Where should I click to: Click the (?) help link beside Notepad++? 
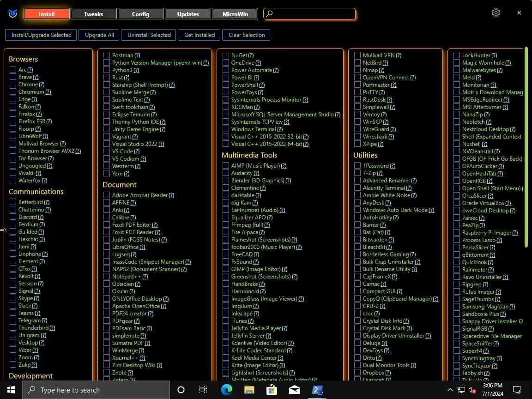click(145, 277)
